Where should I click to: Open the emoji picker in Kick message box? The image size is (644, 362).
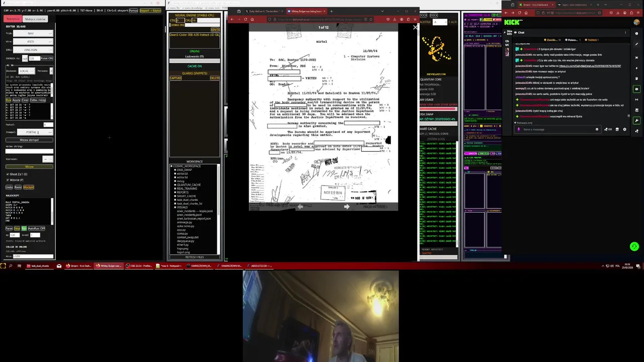(597, 129)
